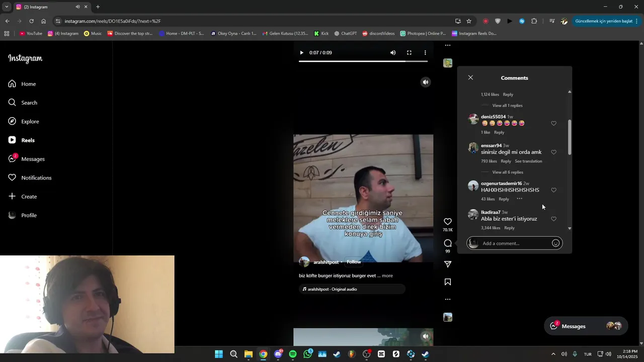Image resolution: width=644 pixels, height=362 pixels.
Task: Open Chrome apps grid icon
Action: coord(7,34)
